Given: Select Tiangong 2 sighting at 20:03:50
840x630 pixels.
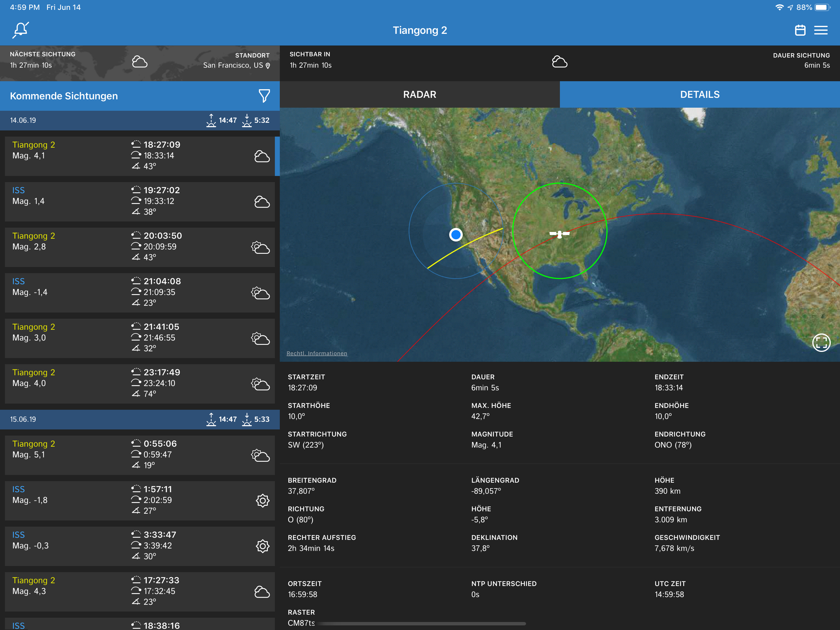Looking at the screenshot, I should [140, 247].
